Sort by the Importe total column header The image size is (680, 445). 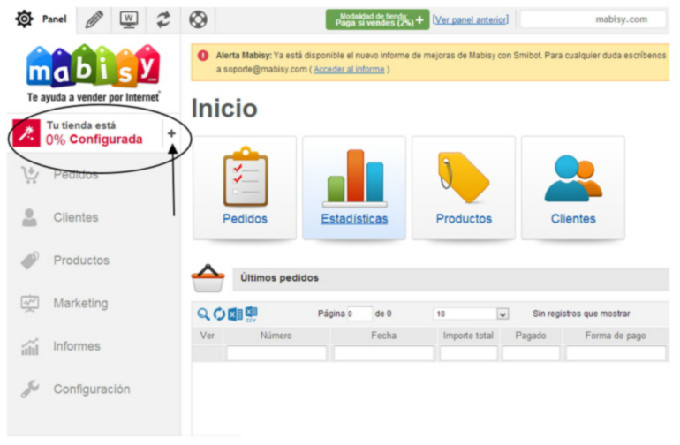(x=468, y=335)
